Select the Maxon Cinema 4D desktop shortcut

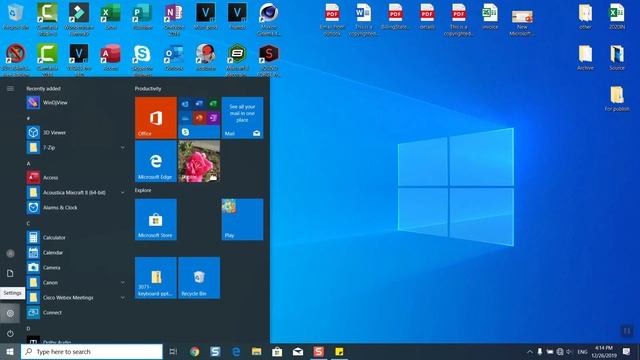269,18
